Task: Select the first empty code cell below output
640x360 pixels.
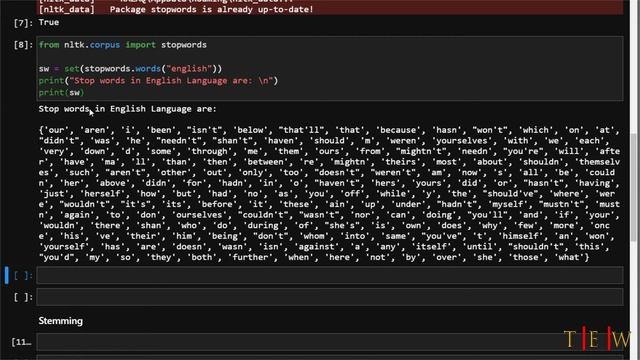Action: [x=330, y=276]
